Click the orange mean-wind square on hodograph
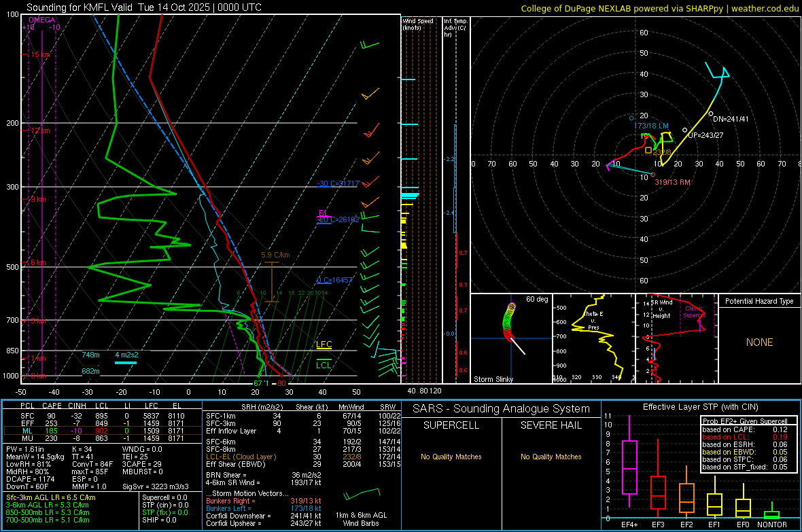 (648, 150)
